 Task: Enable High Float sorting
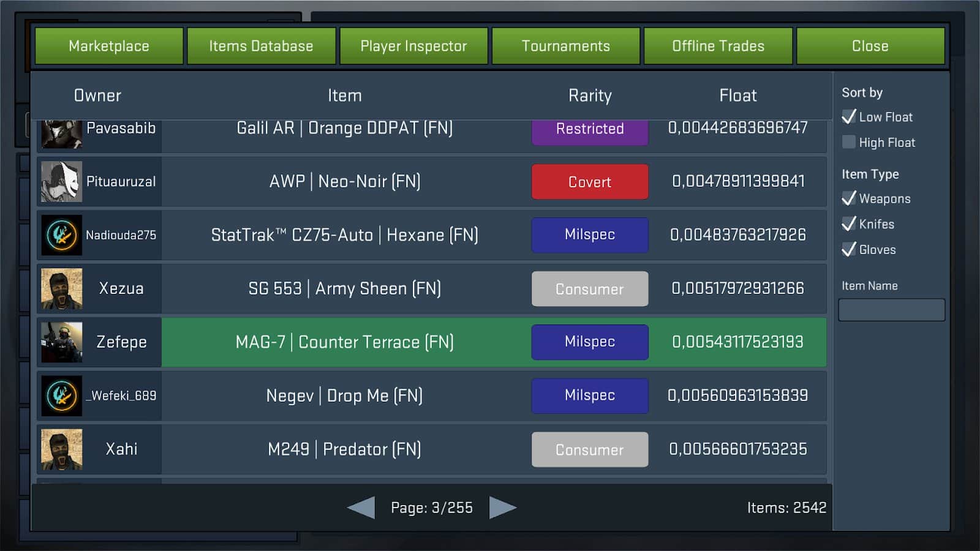(x=849, y=142)
